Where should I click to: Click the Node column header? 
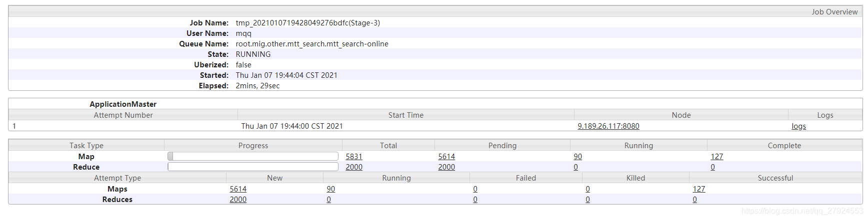point(681,115)
